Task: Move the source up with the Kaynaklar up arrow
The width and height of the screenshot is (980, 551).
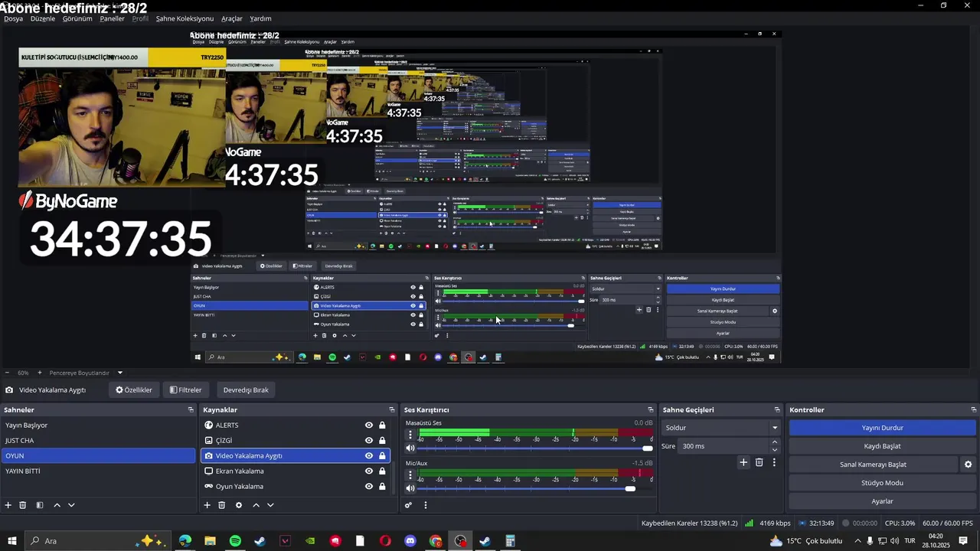Action: point(256,505)
